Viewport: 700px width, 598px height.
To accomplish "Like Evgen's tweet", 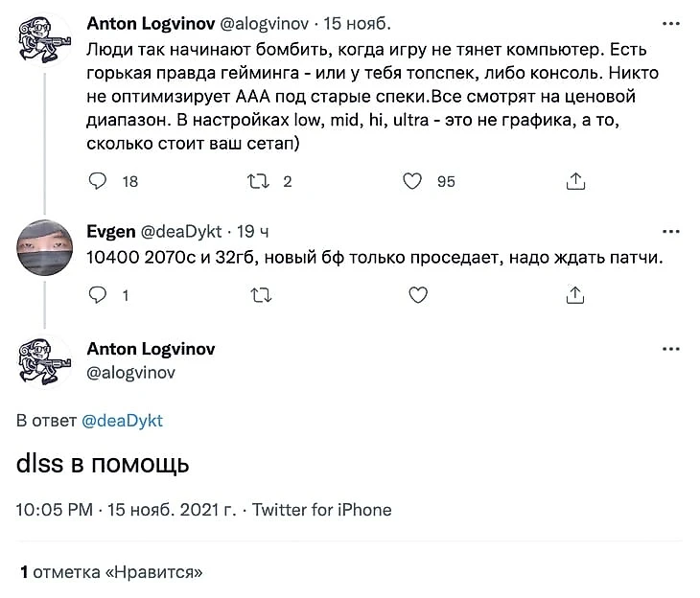I will point(418,295).
